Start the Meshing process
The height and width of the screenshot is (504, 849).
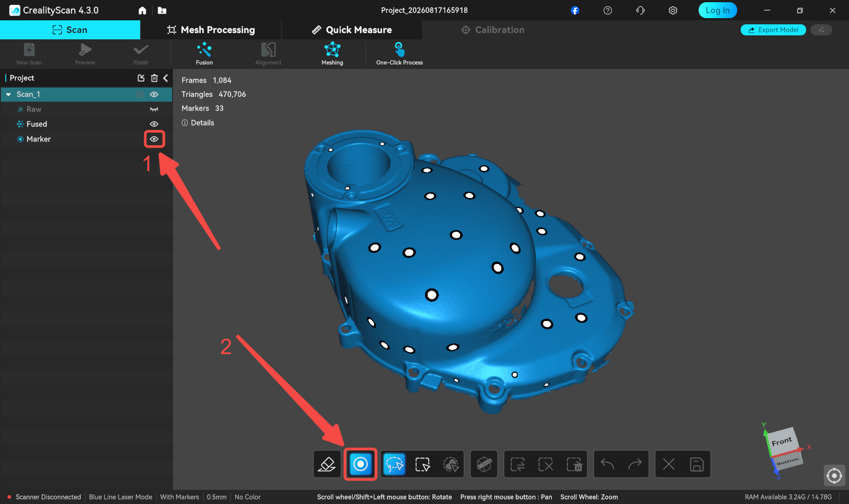(332, 53)
